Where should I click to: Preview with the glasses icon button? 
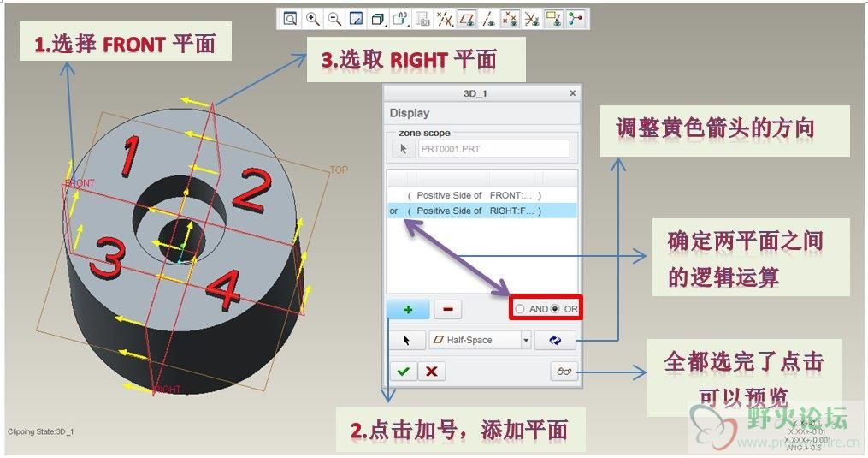click(564, 371)
